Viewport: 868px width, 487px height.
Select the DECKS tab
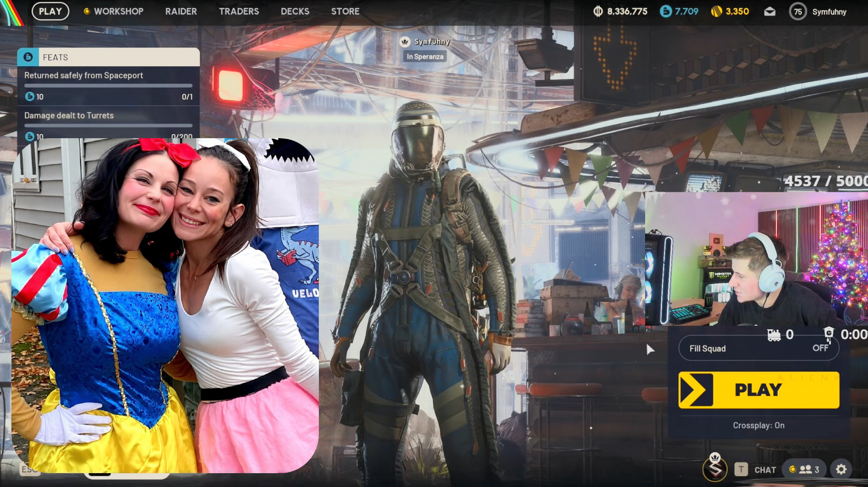pyautogui.click(x=295, y=11)
